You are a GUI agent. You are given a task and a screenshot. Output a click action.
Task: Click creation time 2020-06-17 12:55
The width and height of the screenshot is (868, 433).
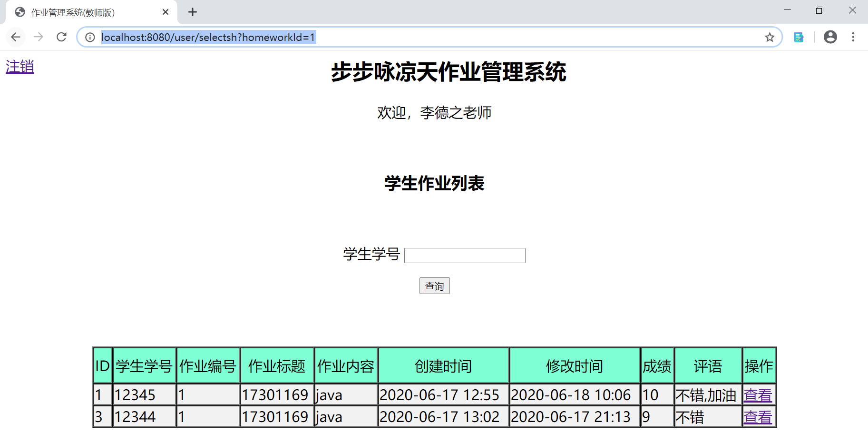click(x=443, y=395)
